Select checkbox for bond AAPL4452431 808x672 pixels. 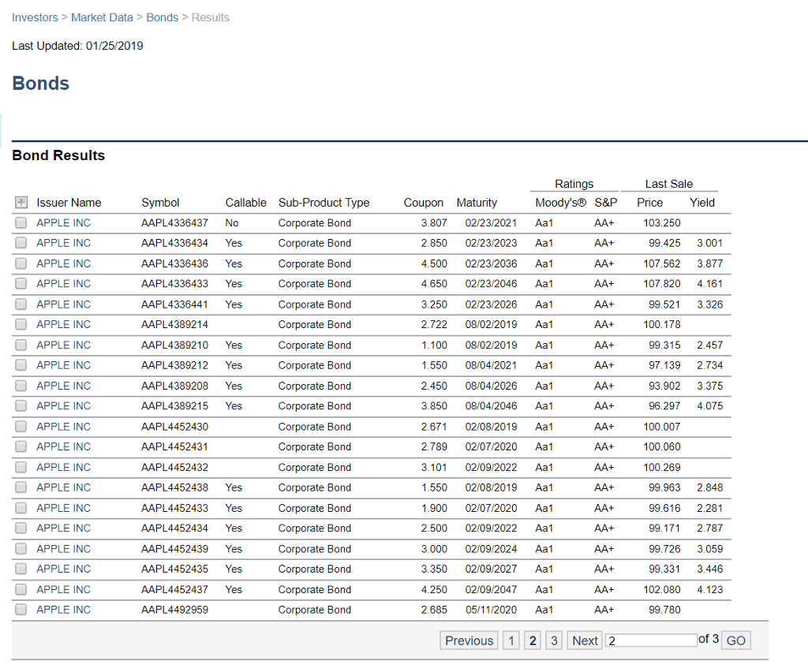tap(21, 446)
